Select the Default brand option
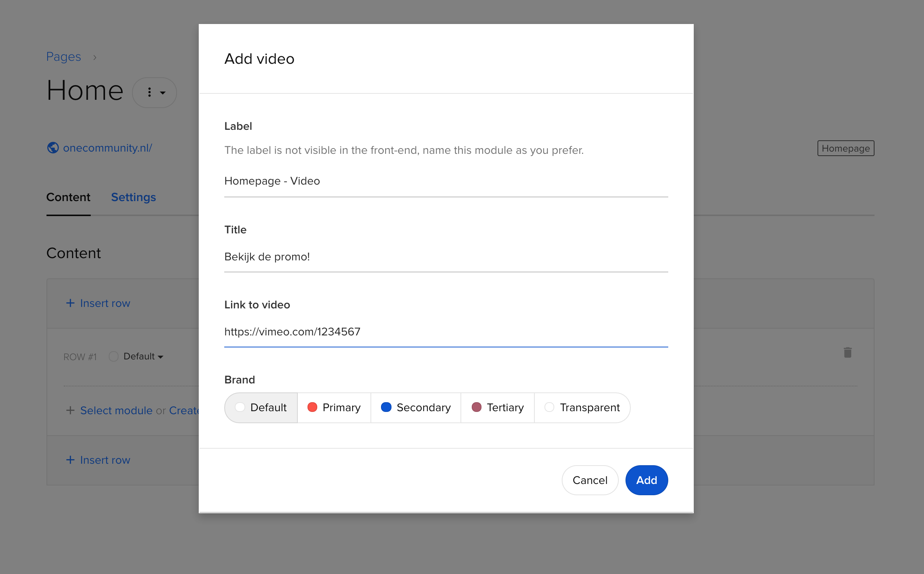This screenshot has height=574, width=924. [261, 407]
